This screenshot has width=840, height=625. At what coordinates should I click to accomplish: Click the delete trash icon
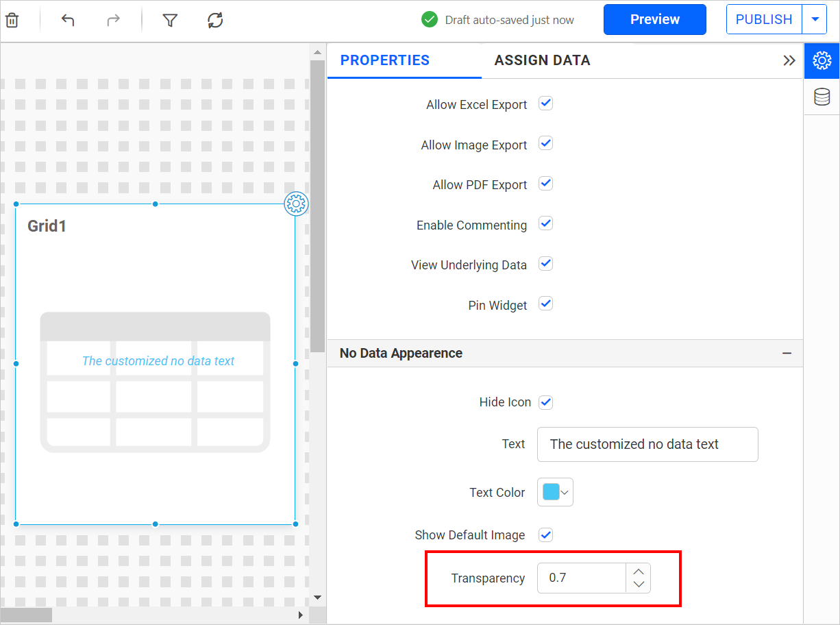(x=12, y=20)
